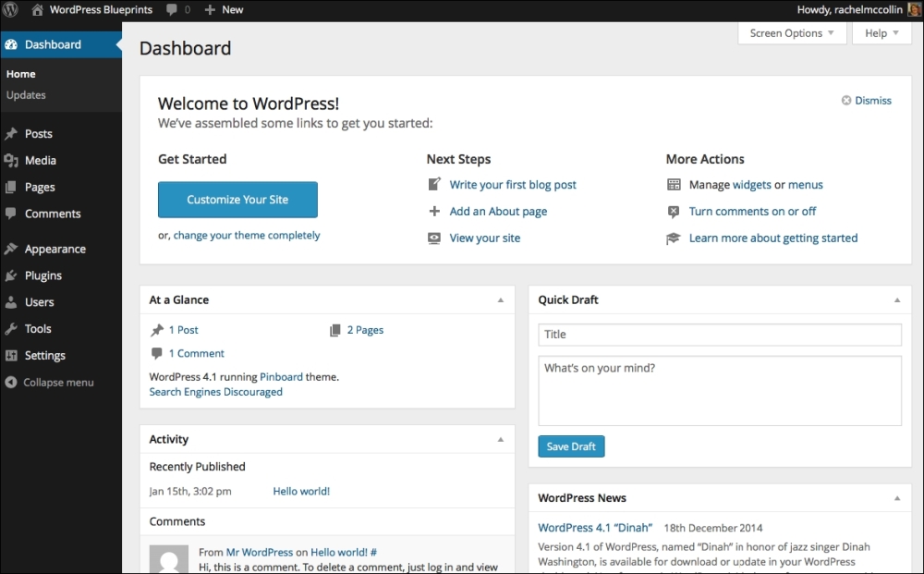Collapse the Activity panel
The height and width of the screenshot is (574, 924).
tap(500, 439)
